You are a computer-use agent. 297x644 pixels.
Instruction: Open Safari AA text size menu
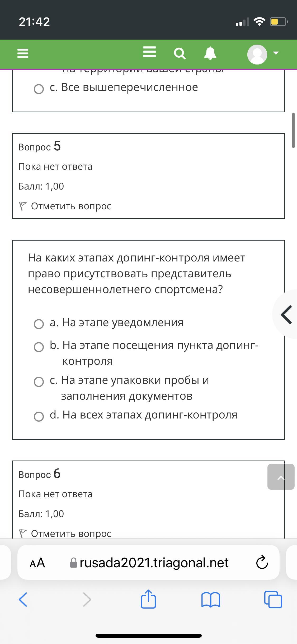click(37, 563)
